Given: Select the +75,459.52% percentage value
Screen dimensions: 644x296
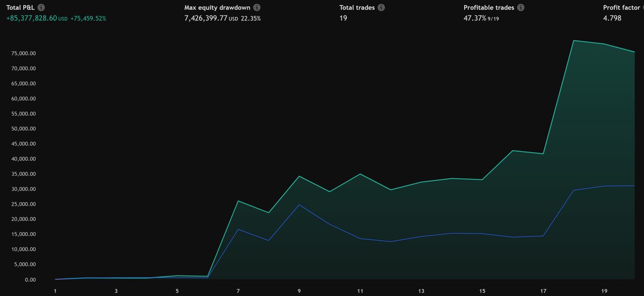Looking at the screenshot, I should click(88, 18).
